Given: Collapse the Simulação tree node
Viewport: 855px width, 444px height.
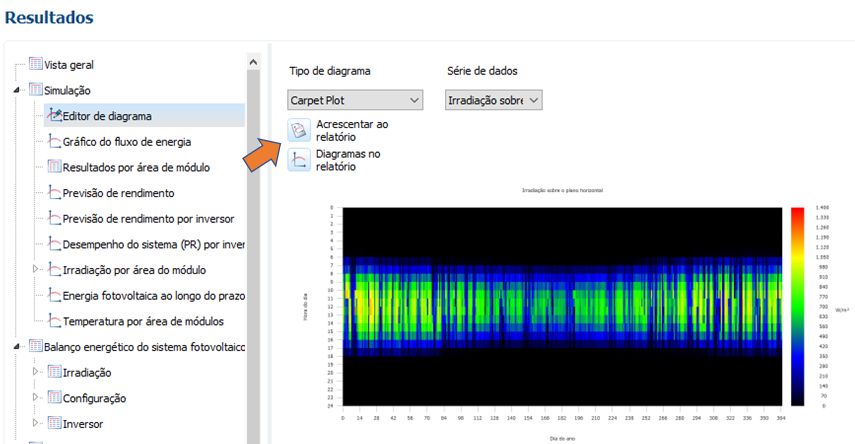Looking at the screenshot, I should tap(17, 91).
